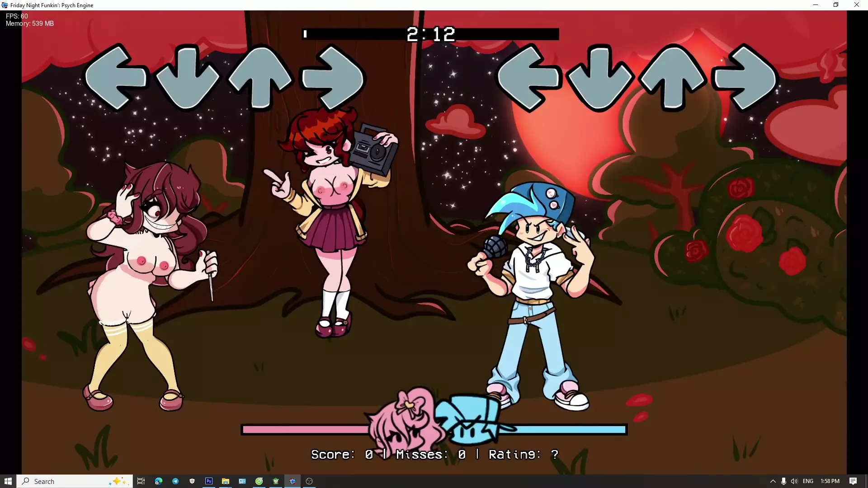Open the Windows notification center
Image resolution: width=868 pixels, height=488 pixels.
[x=853, y=481]
